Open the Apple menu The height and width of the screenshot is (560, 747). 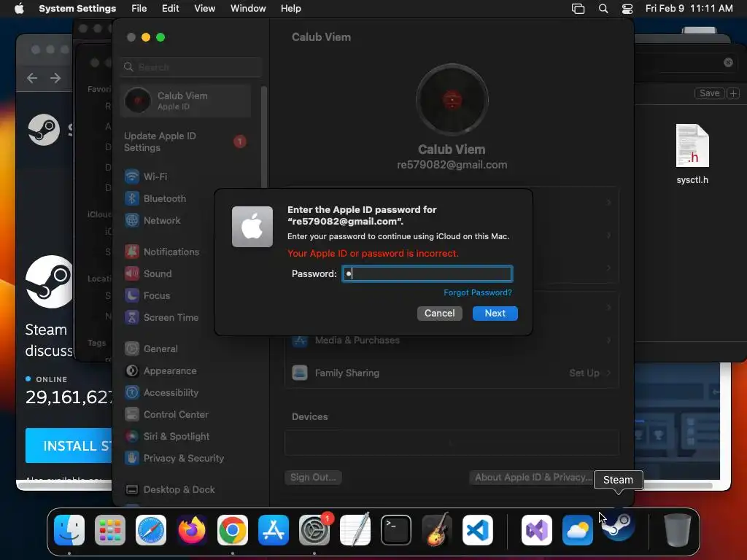(x=19, y=9)
